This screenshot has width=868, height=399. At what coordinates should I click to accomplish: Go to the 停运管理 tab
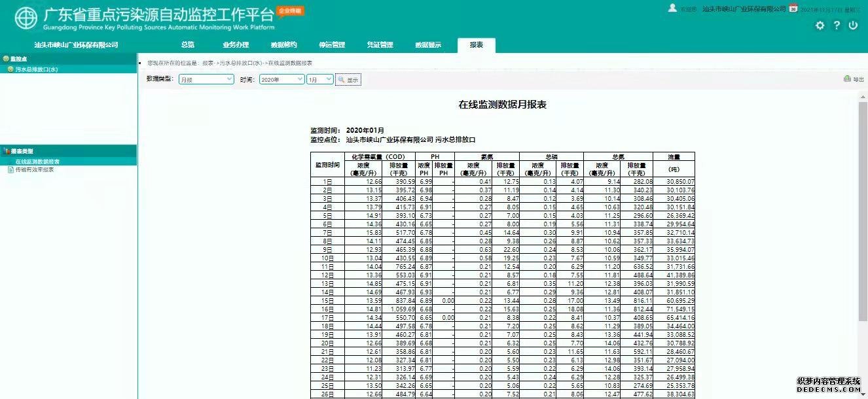pos(331,45)
